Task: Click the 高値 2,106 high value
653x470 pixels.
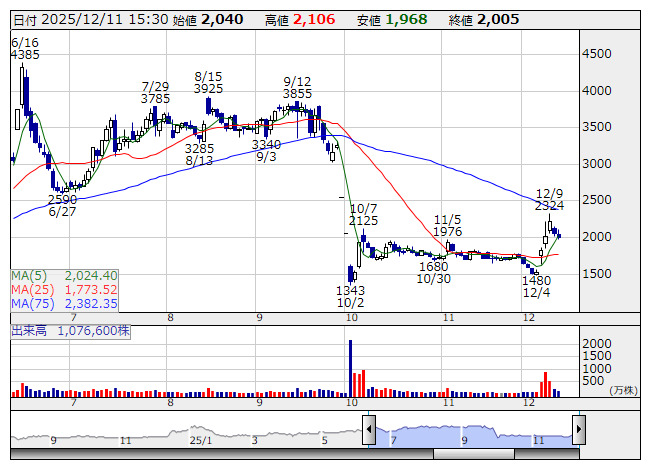Action: pyautogui.click(x=300, y=20)
